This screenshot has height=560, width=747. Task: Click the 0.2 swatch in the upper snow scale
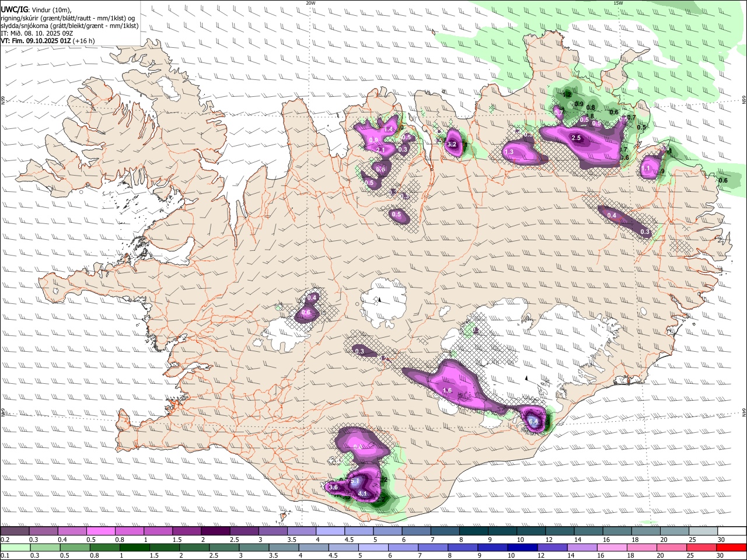[x=15, y=531]
